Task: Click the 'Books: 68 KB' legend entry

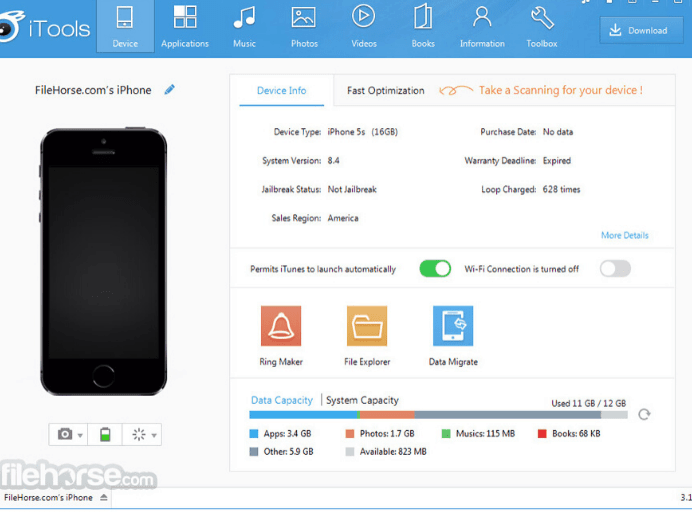Action: click(576, 434)
